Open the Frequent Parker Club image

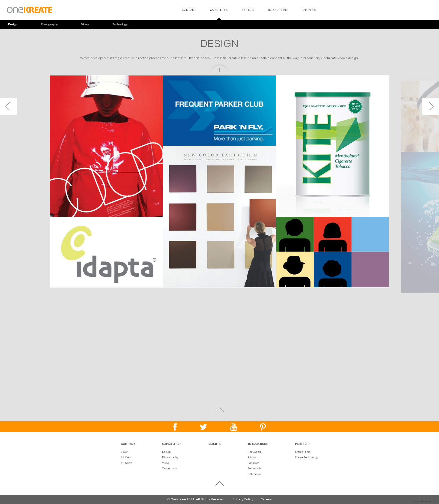click(220, 111)
